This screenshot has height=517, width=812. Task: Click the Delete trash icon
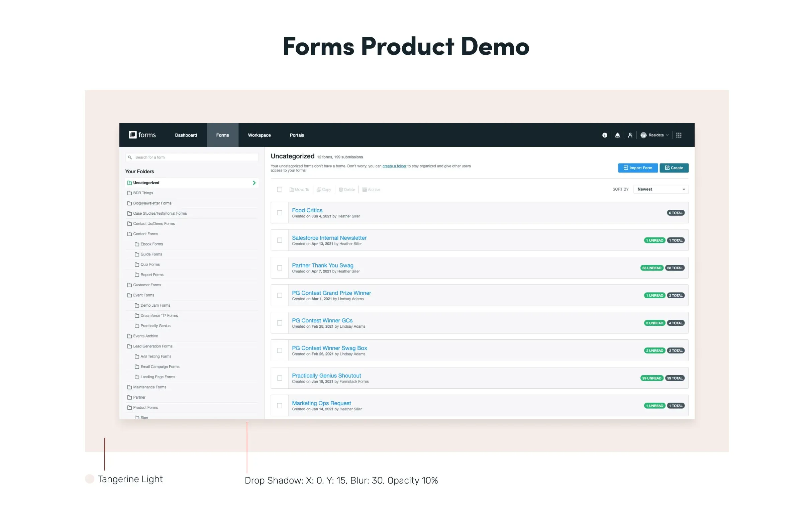tap(341, 190)
